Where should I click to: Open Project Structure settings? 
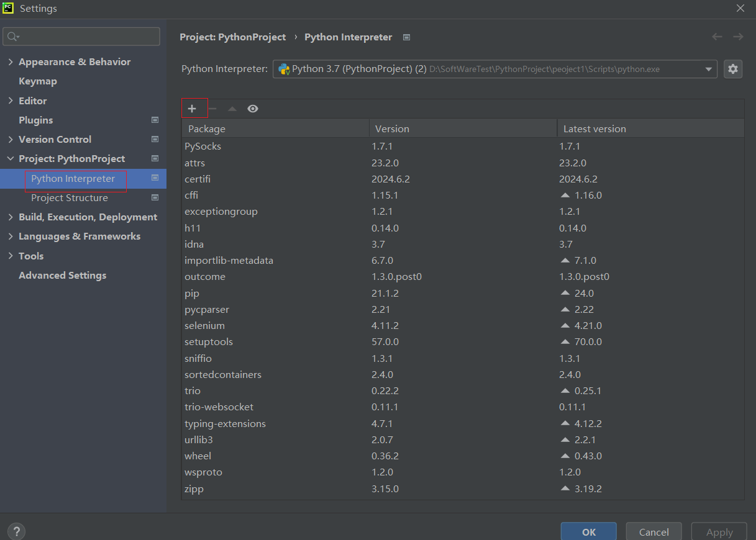pyautogui.click(x=70, y=197)
